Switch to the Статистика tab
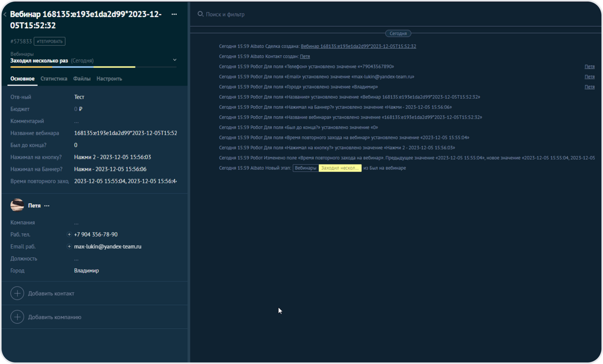The width and height of the screenshot is (603, 364). coord(54,79)
